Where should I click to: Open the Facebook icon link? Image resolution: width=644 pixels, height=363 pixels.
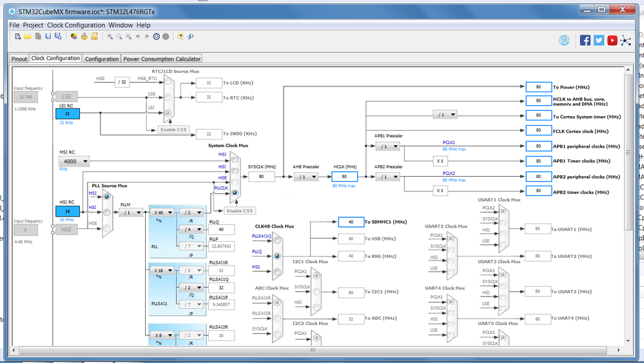coord(585,40)
